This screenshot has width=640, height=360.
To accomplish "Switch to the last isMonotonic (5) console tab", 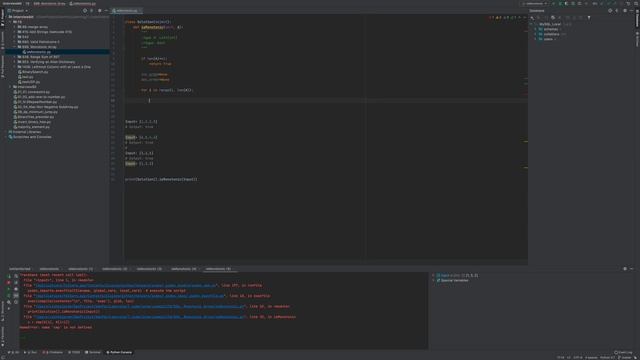I will (218, 269).
